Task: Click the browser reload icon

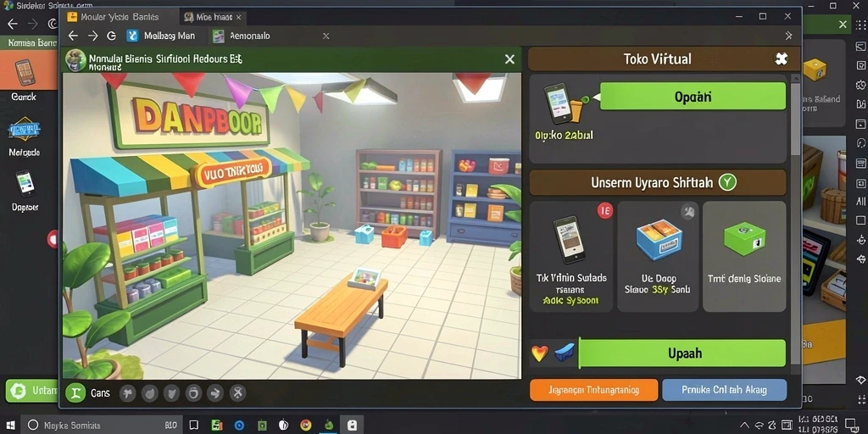Action: [111, 36]
